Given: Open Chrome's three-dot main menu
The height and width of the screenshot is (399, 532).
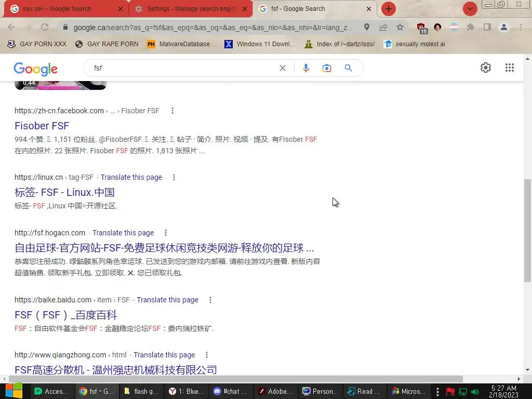Looking at the screenshot, I should [x=521, y=27].
